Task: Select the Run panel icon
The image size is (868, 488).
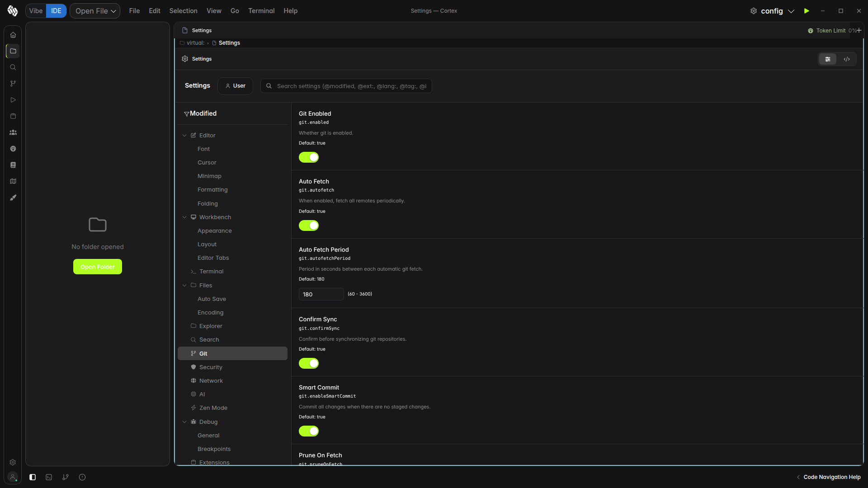Action: [13, 99]
